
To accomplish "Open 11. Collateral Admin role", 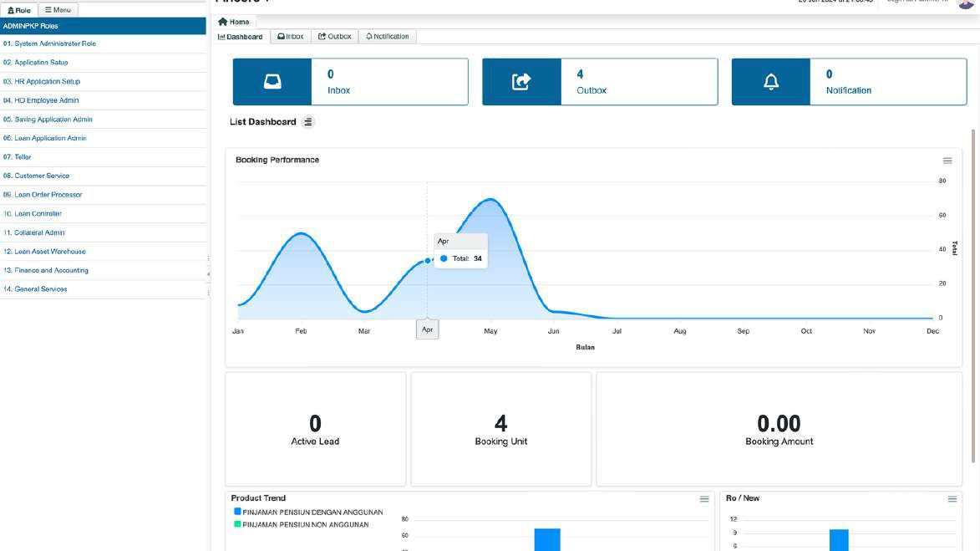I will point(103,232).
